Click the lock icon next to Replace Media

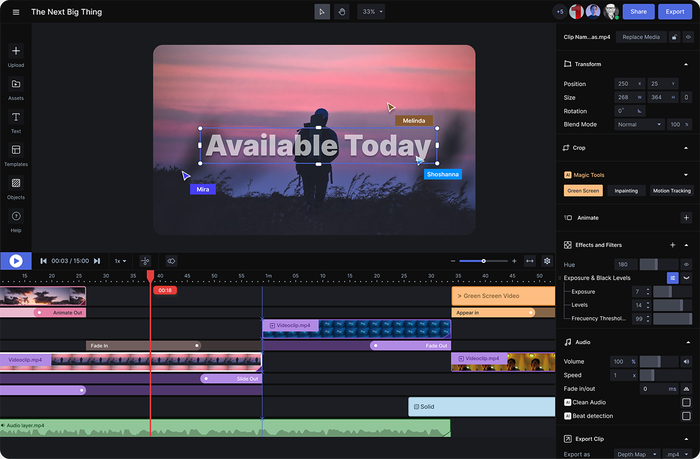676,37
